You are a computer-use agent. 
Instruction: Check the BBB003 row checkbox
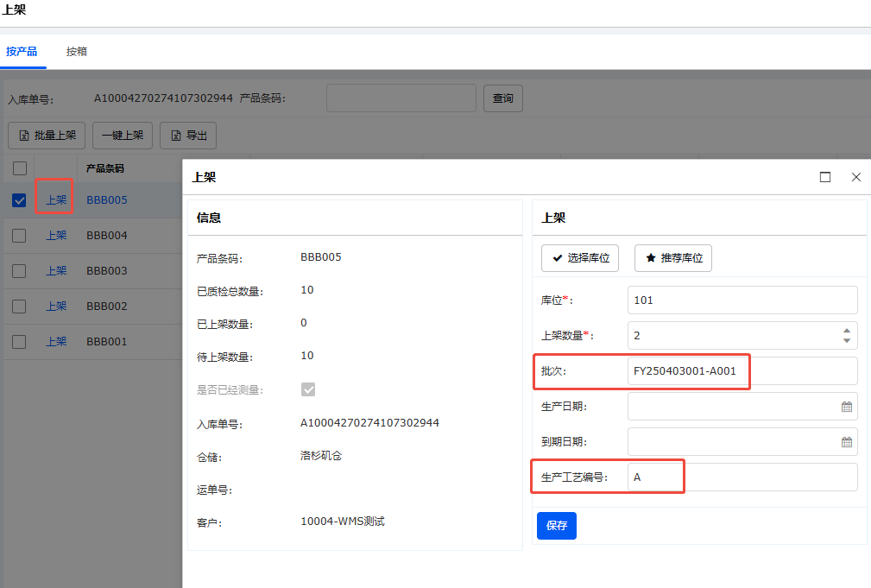tap(20, 271)
